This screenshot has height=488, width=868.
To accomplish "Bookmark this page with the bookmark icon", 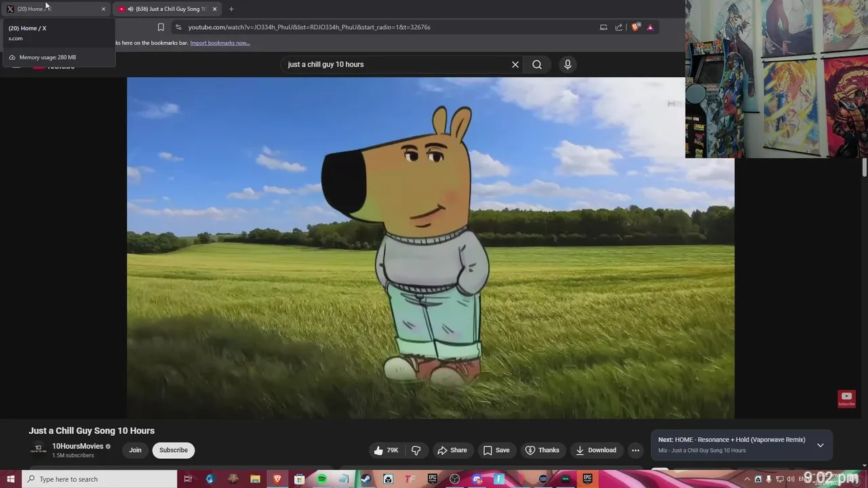I will click(x=161, y=27).
